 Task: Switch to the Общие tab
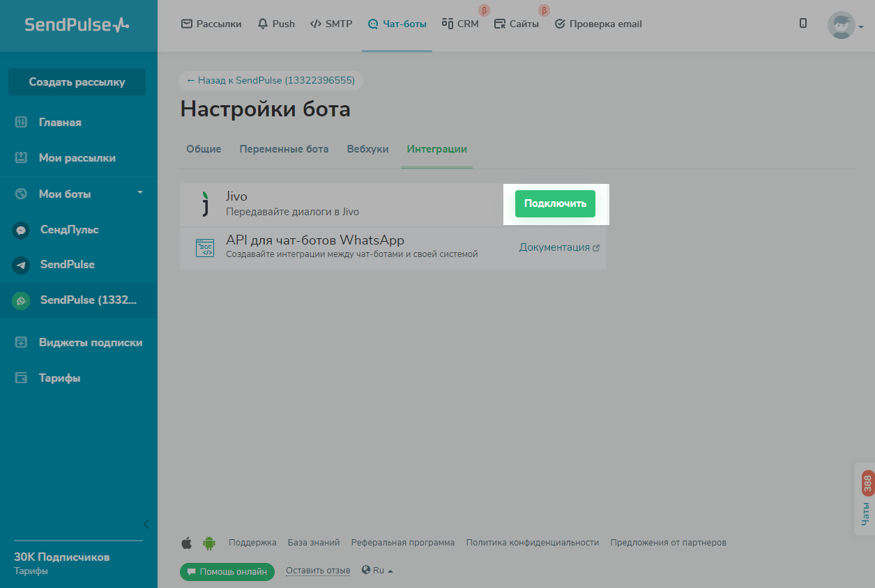[x=204, y=149]
